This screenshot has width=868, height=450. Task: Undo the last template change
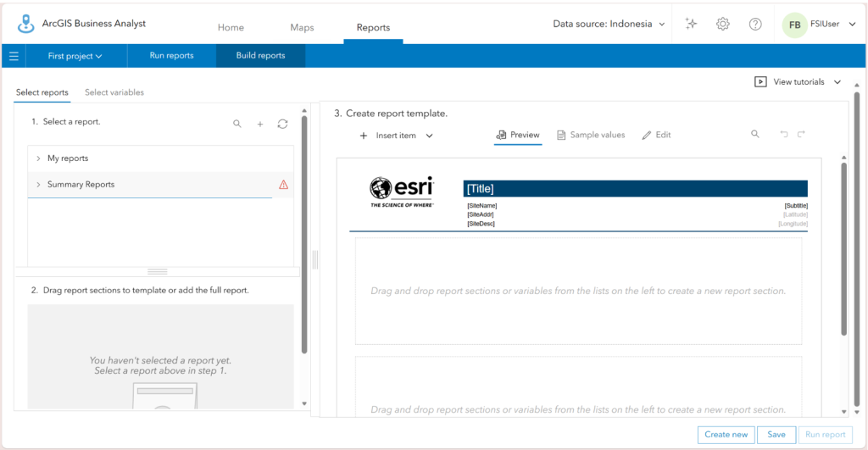784,134
